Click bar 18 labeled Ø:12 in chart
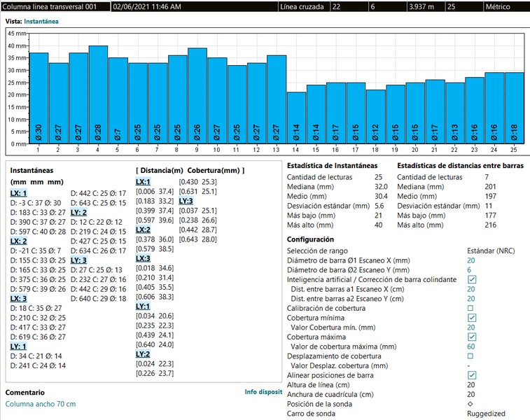The width and height of the screenshot is (530, 420). (x=375, y=117)
